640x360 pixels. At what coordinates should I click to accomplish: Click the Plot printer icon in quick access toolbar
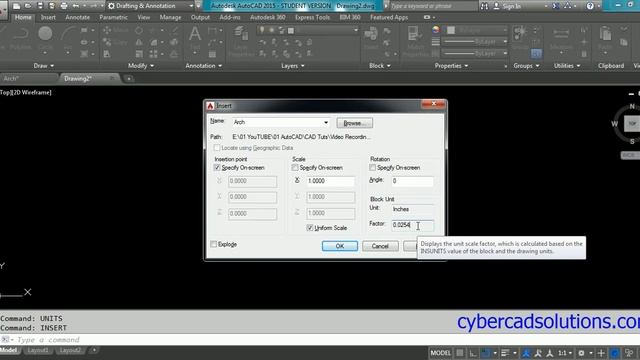tap(64, 6)
